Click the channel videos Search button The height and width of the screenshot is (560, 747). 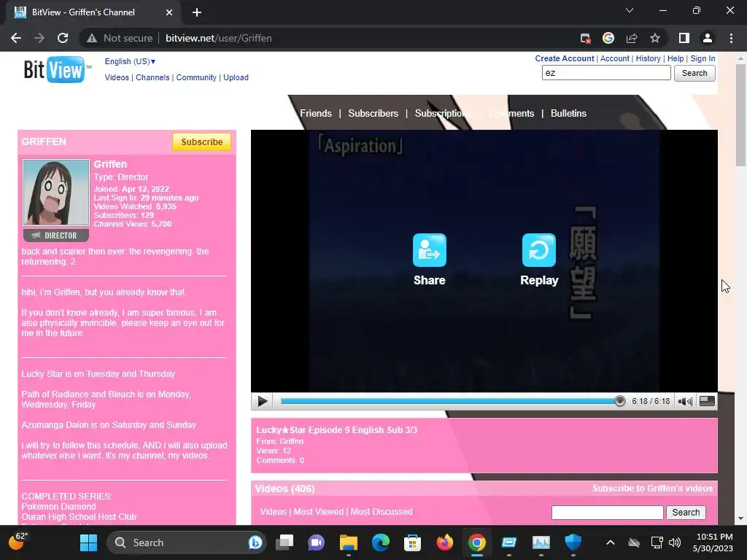(x=686, y=513)
